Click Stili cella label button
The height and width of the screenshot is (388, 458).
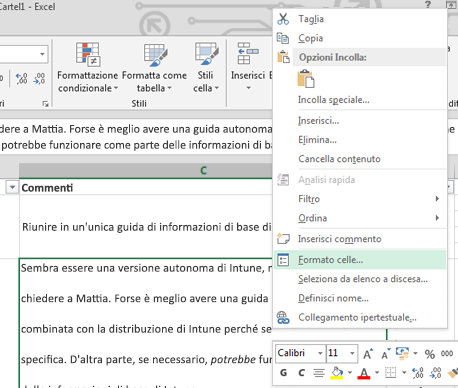coord(206,82)
